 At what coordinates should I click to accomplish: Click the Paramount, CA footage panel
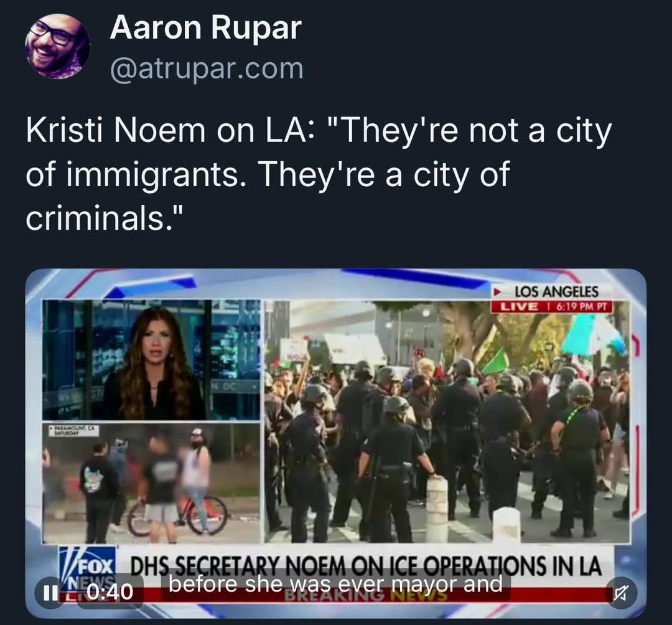tap(151, 482)
